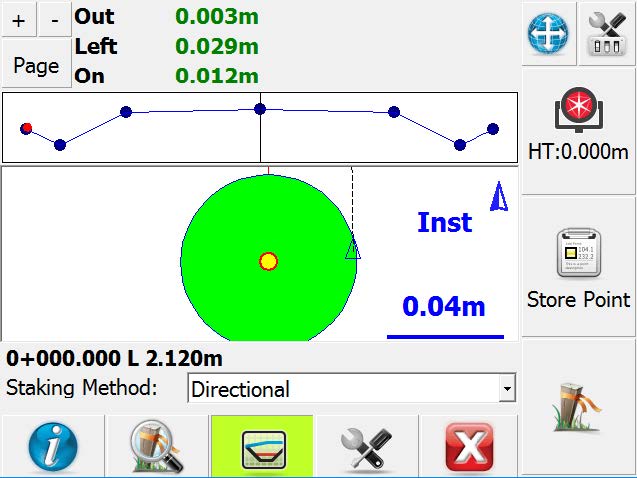
Task: Click the 0.04m scale bar label
Action: 444,306
